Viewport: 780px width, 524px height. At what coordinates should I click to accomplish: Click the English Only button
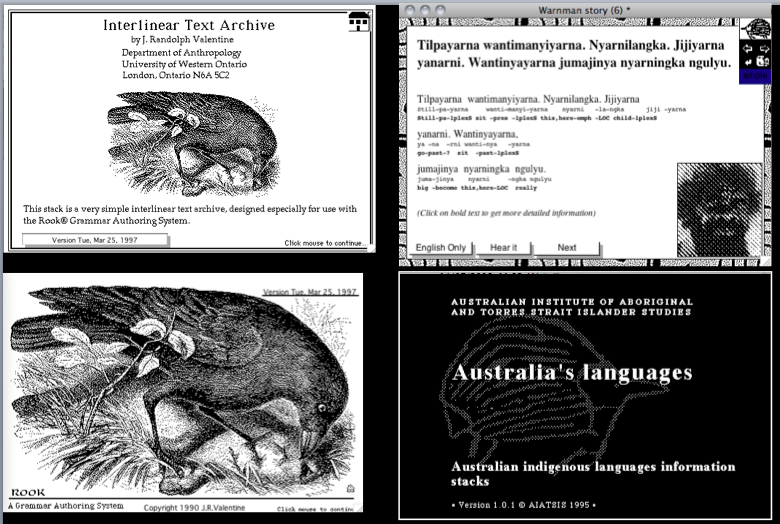tap(441, 248)
